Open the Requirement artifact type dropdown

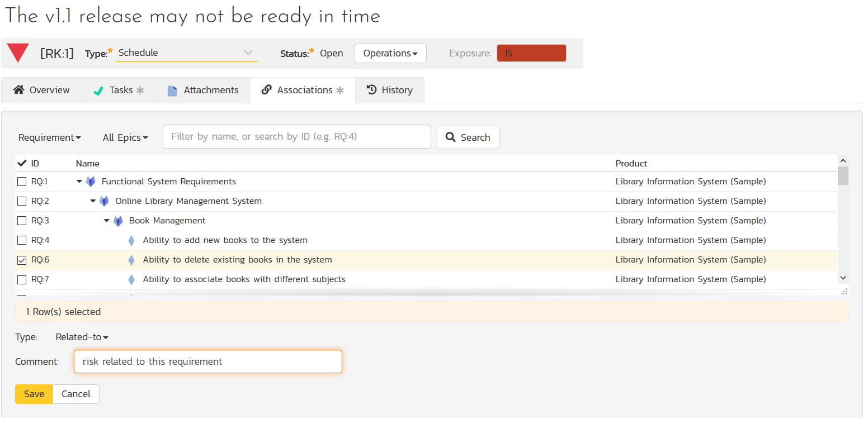point(49,137)
